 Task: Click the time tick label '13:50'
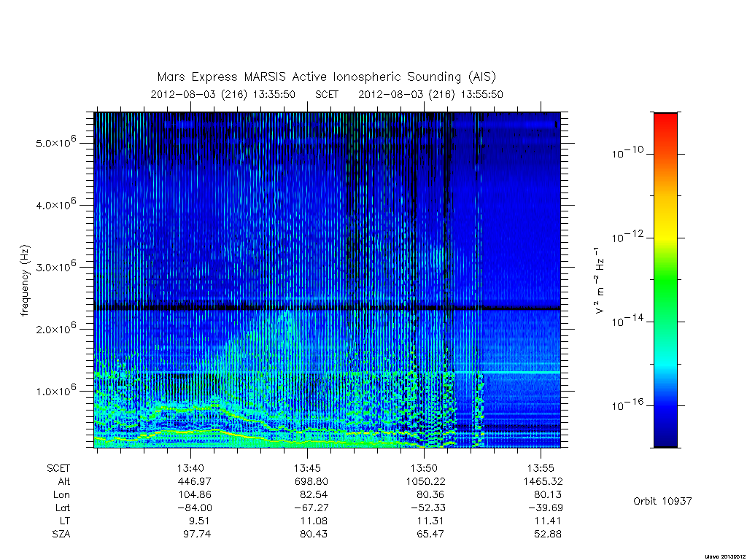424,469
